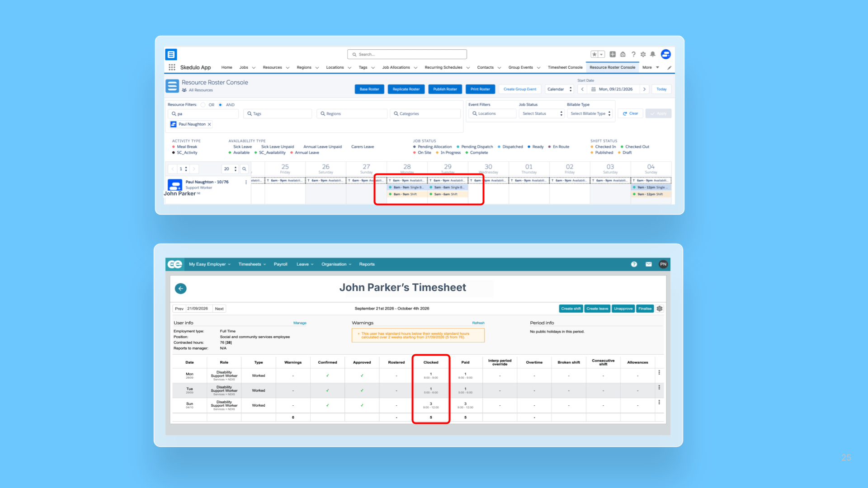Open the Select Status dropdown
The width and height of the screenshot is (868, 488).
(542, 114)
